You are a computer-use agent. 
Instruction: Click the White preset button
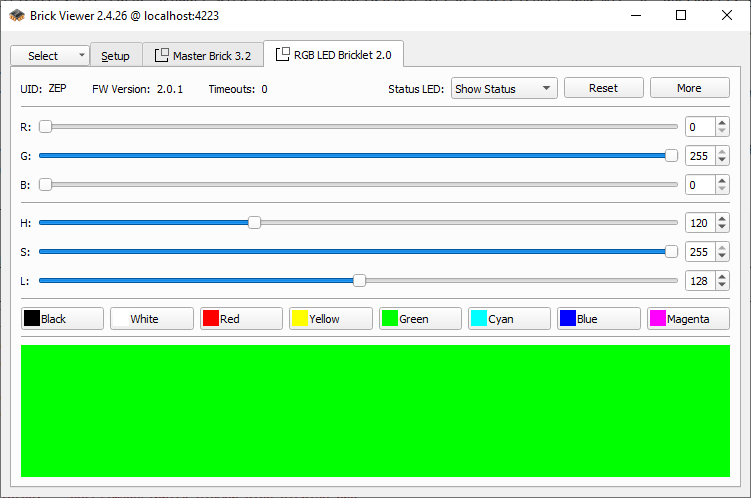(x=151, y=319)
